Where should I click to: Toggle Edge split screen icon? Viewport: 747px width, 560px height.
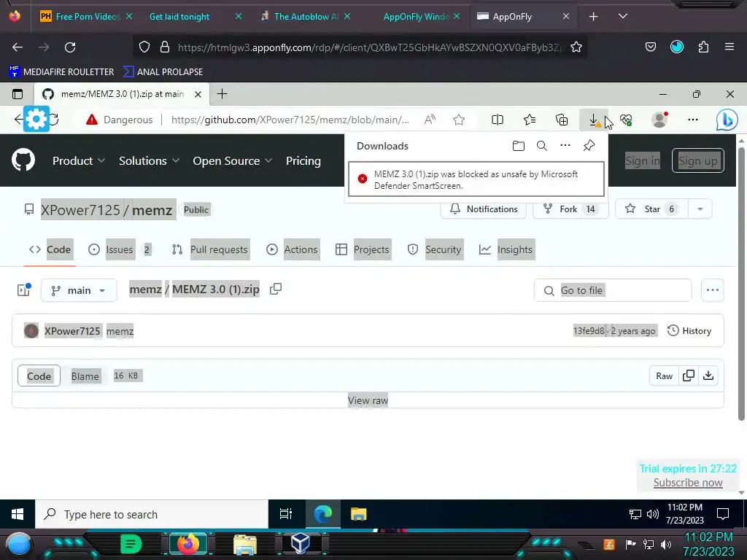point(498,120)
